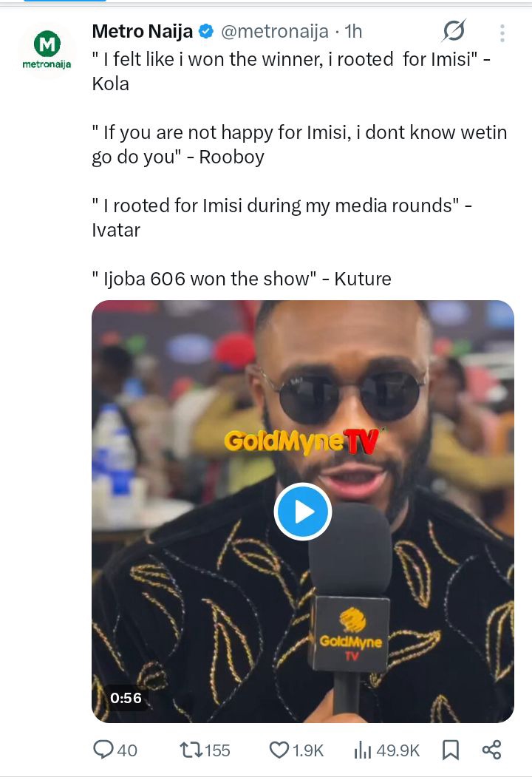Repost the tweet using the retweet icon
This screenshot has height=780, width=532.
coord(191,750)
